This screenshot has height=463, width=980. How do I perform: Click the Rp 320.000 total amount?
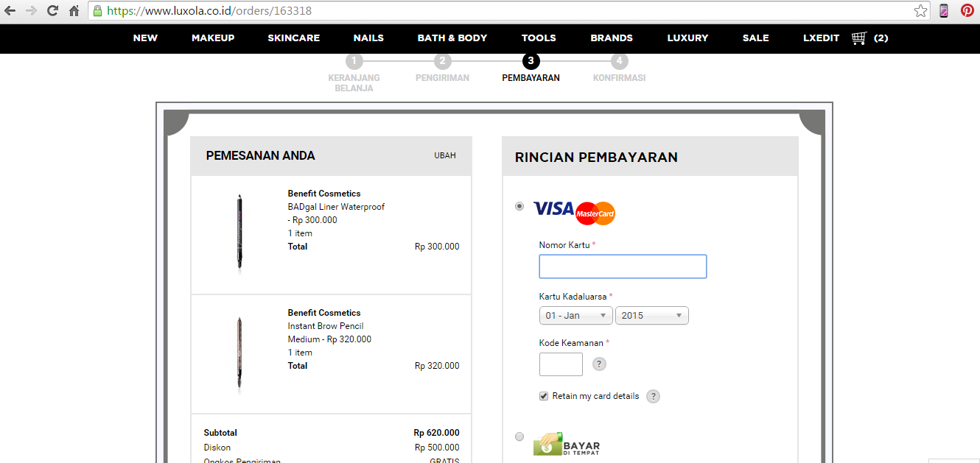437,366
